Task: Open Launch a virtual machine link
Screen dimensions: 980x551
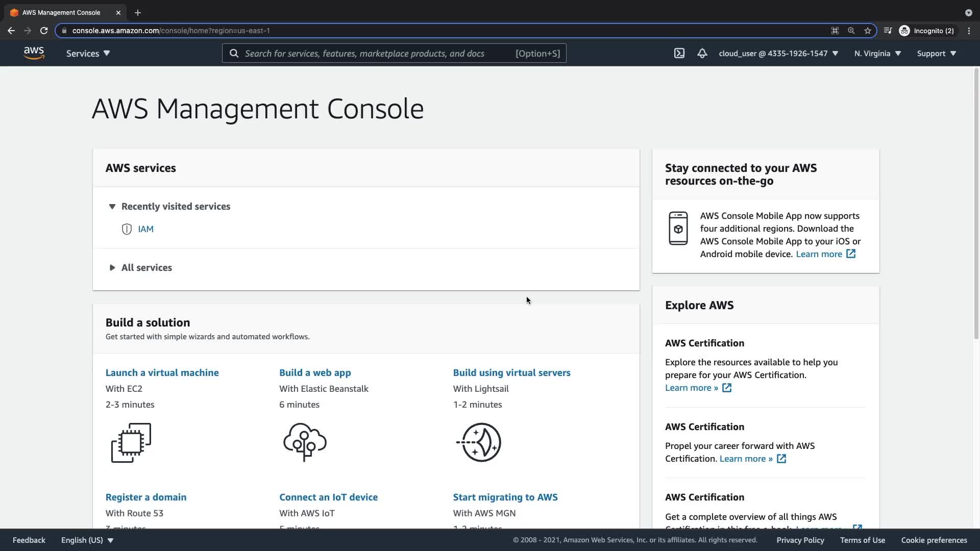Action: [x=162, y=372]
